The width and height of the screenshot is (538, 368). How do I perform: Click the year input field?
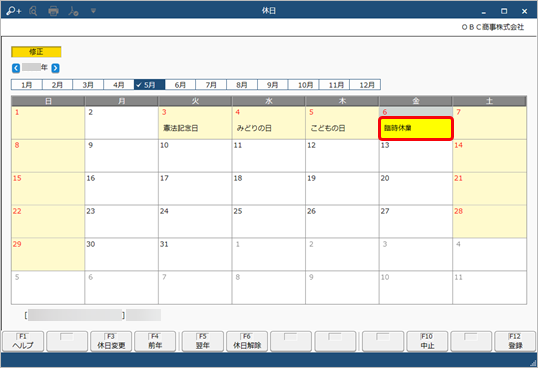31,67
